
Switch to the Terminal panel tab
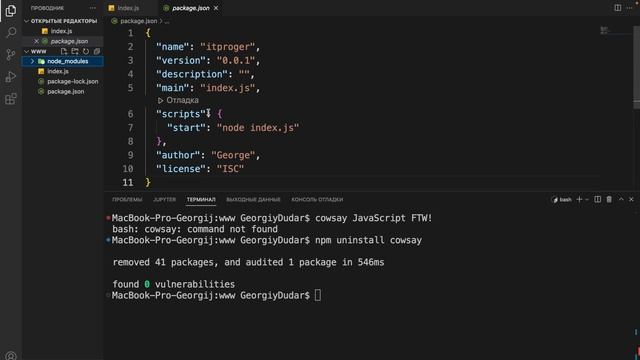201,200
